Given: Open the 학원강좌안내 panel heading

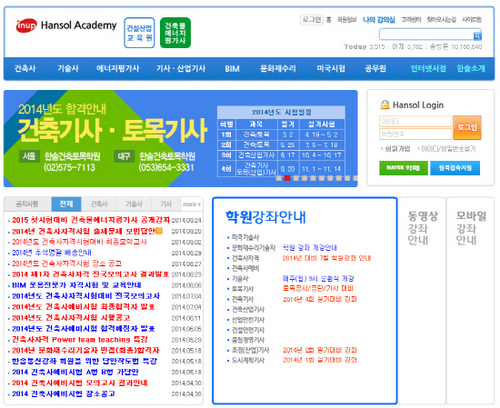Looking at the screenshot, I should 266,217.
